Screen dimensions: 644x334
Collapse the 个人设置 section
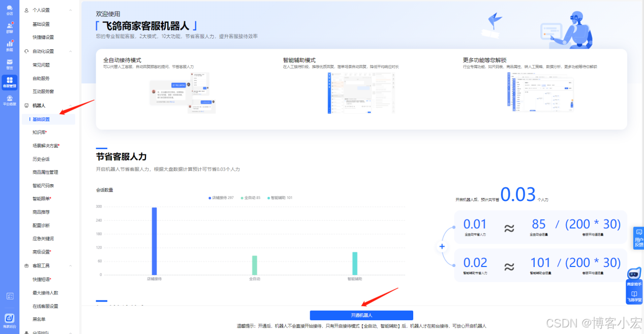point(70,10)
